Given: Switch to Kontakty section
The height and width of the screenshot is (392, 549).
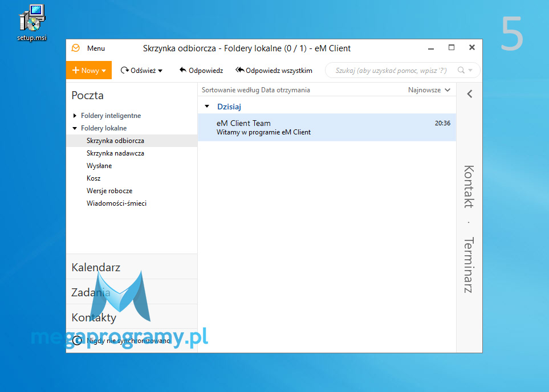Looking at the screenshot, I should [x=132, y=317].
